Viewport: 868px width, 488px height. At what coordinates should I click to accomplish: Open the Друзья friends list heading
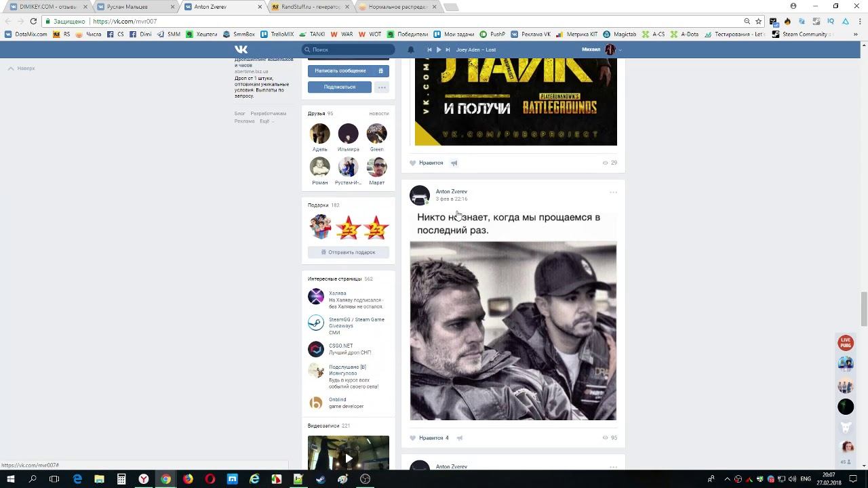(x=316, y=113)
